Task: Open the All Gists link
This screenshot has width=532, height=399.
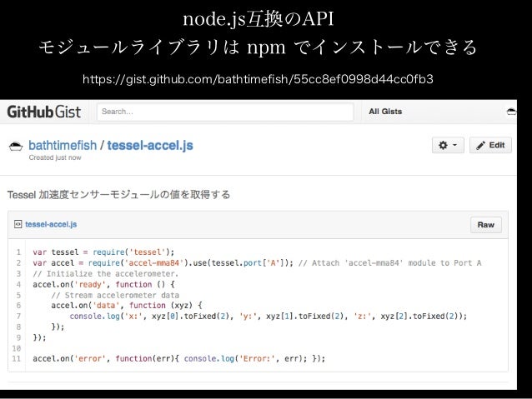Action: tap(385, 112)
